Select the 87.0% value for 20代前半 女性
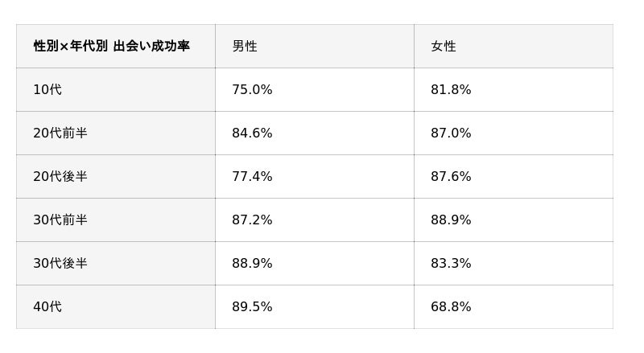 click(451, 133)
